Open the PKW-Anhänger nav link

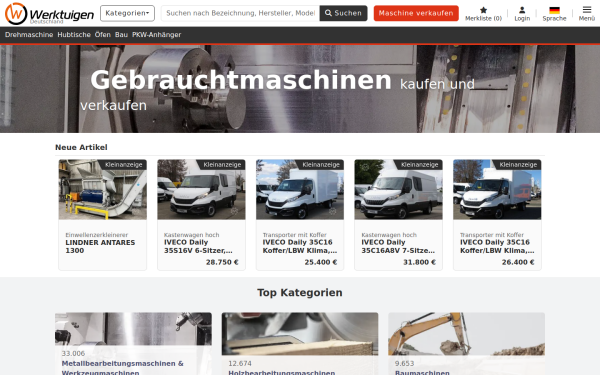(157, 35)
